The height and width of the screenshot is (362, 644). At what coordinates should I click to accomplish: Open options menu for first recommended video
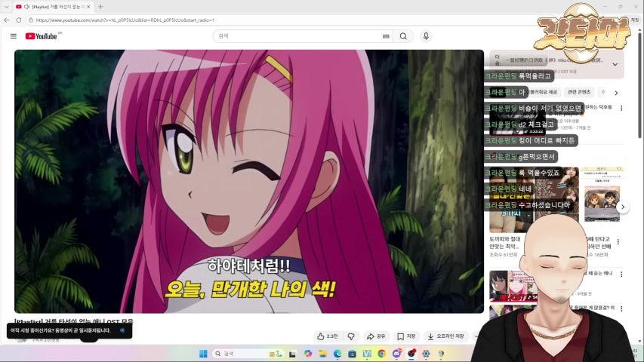pyautogui.click(x=621, y=108)
